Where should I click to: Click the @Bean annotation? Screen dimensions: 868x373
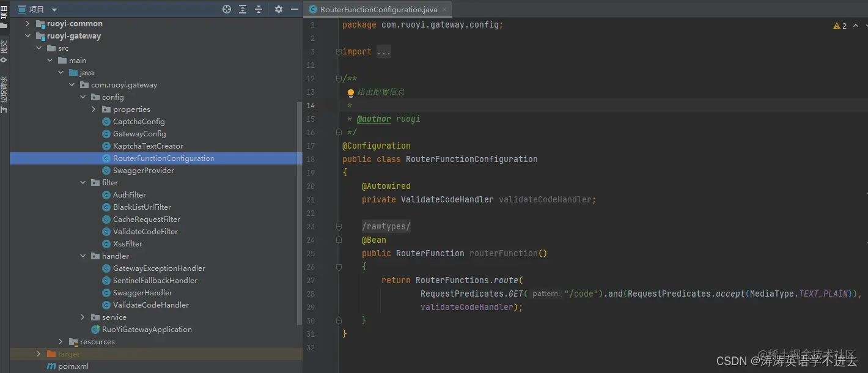click(x=374, y=240)
